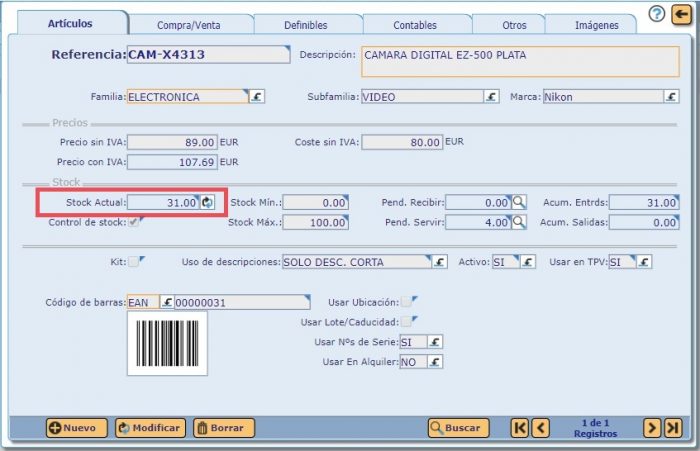The height and width of the screenshot is (451, 700).
Task: Click the refresh icon beside Stock Actual
Action: pos(207,202)
